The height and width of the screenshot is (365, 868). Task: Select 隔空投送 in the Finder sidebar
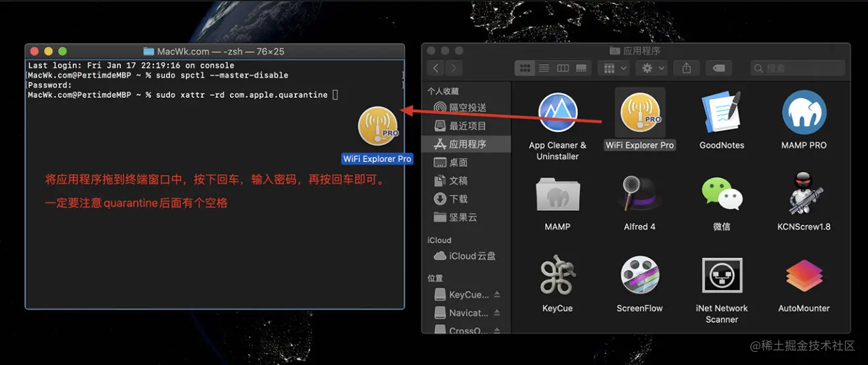click(467, 108)
